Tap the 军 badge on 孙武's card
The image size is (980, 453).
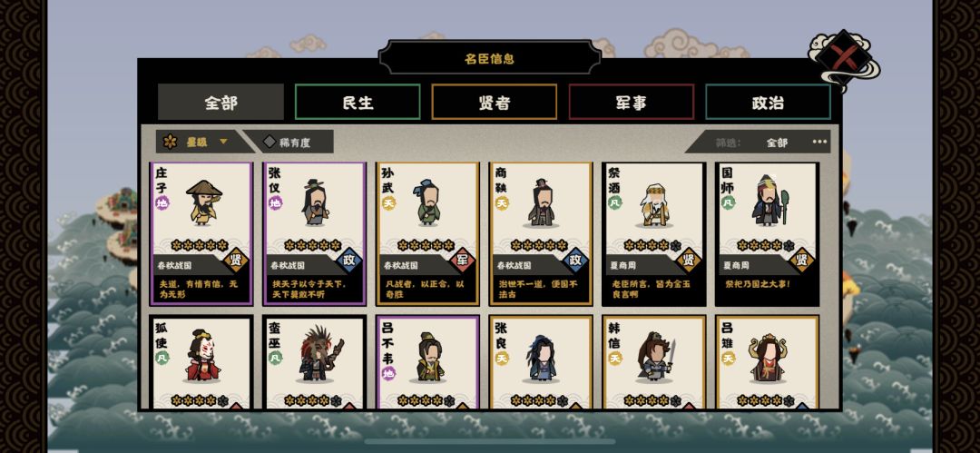tap(463, 261)
